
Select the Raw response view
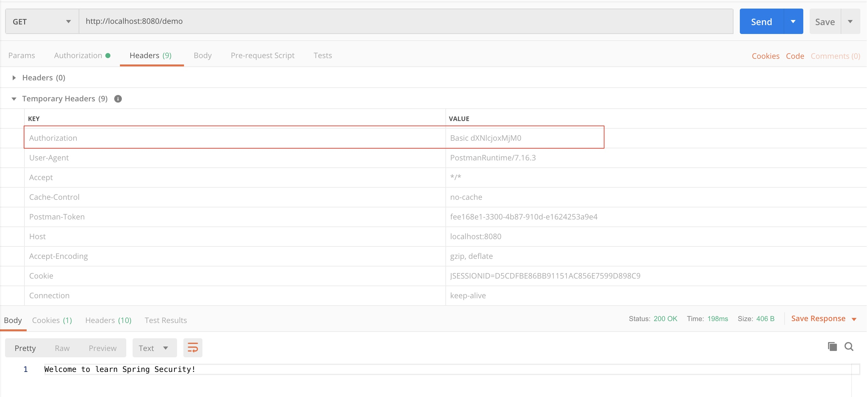pyautogui.click(x=62, y=348)
